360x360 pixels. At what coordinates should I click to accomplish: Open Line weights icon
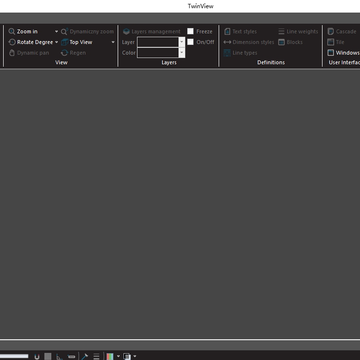tap(282, 32)
